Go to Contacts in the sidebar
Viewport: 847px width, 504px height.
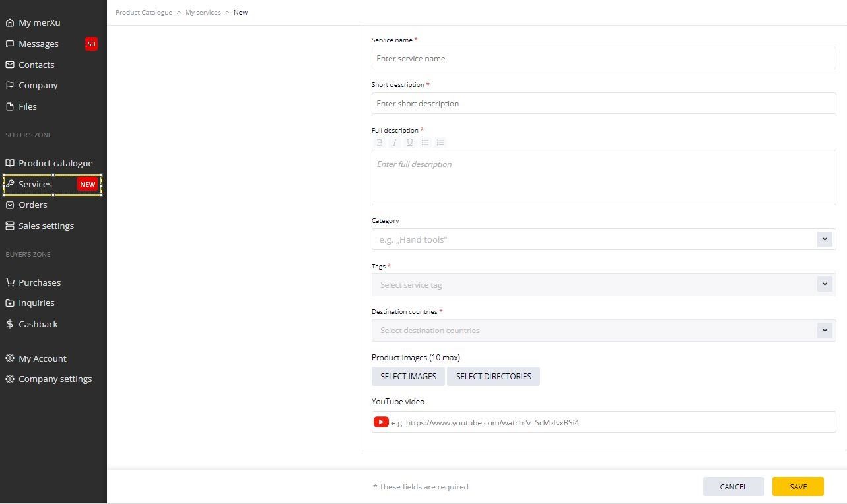click(x=36, y=65)
